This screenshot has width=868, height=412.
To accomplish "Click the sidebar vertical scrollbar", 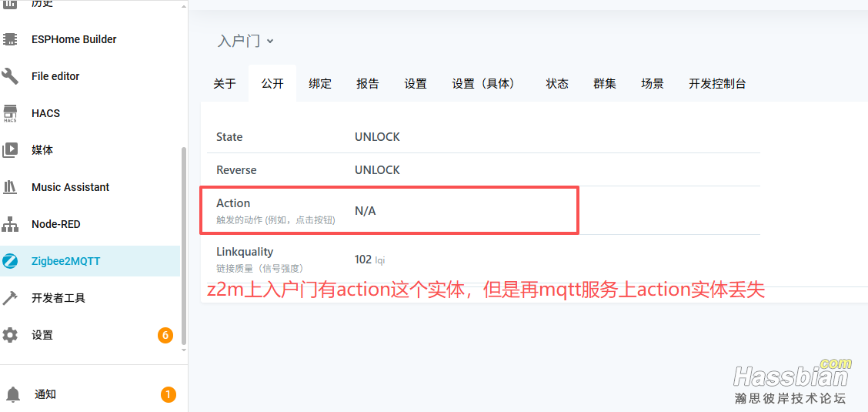I will pyautogui.click(x=185, y=245).
